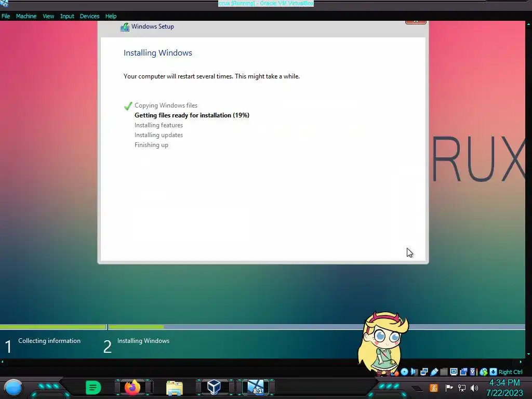Click the optical disk status icon

pyautogui.click(x=404, y=371)
